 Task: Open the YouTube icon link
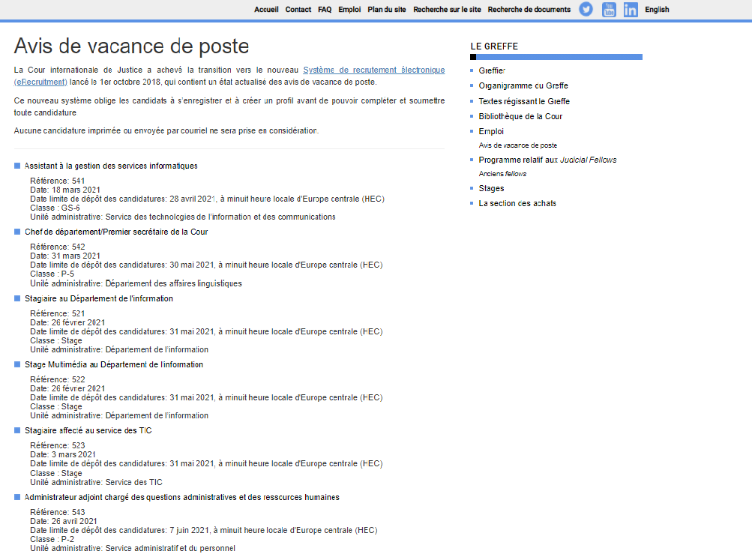[x=609, y=9]
